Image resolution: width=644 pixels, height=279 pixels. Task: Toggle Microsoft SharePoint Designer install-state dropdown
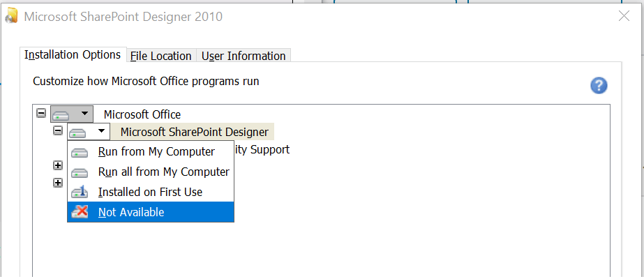[89, 132]
